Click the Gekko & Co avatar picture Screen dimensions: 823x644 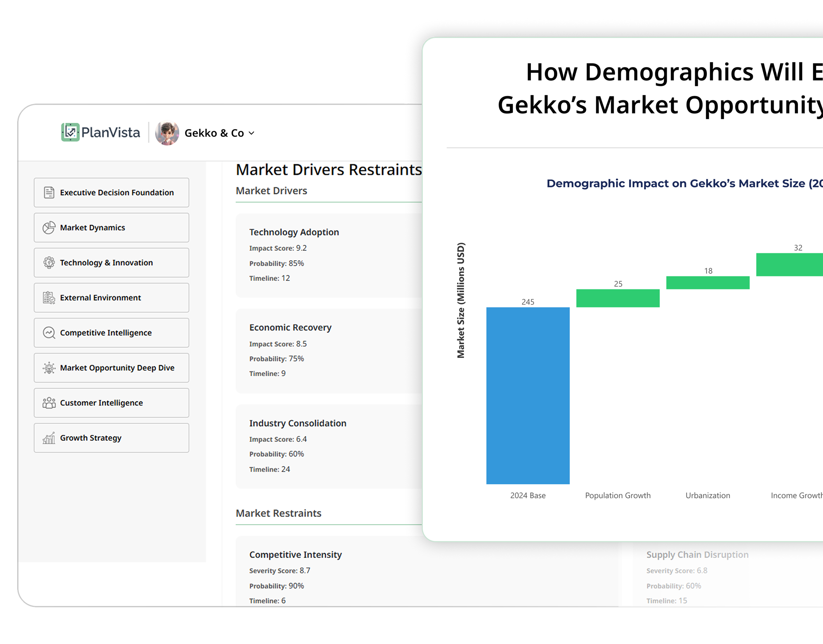167,133
